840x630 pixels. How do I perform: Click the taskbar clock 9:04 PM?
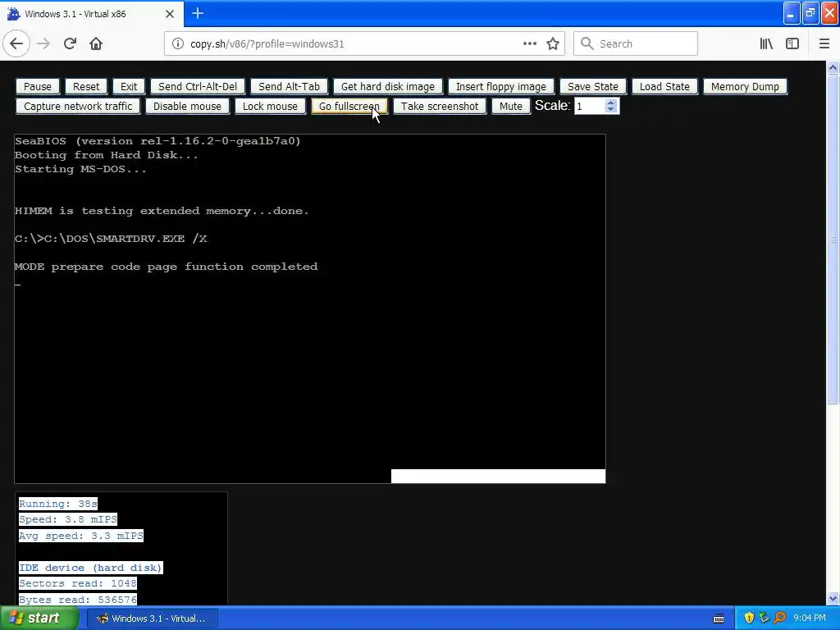point(810,619)
